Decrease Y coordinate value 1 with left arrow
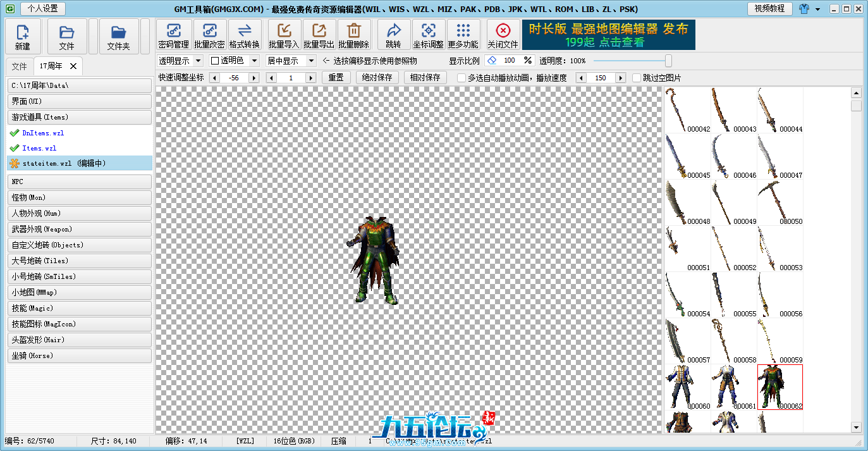Image resolution: width=868 pixels, height=451 pixels. point(271,78)
